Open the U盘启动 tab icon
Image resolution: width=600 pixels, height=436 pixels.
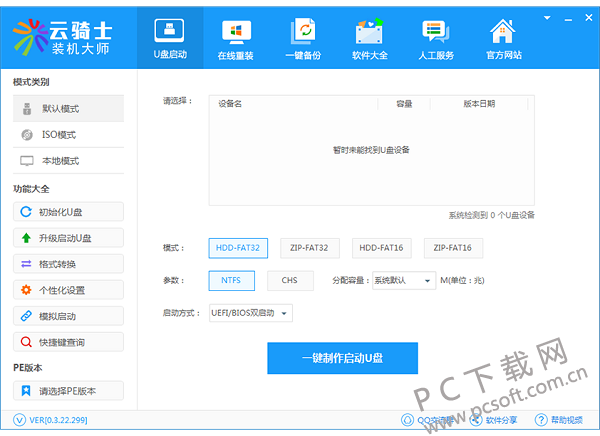point(169,31)
